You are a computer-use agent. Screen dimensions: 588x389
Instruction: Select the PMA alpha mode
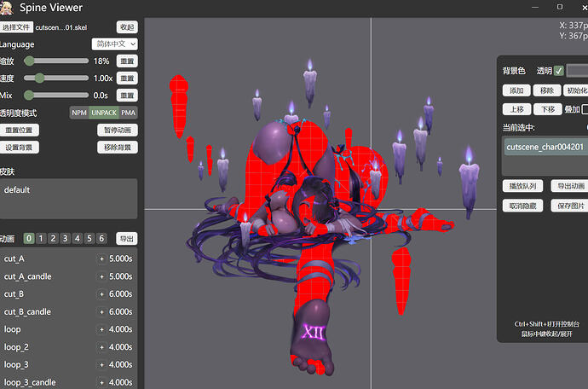click(129, 113)
